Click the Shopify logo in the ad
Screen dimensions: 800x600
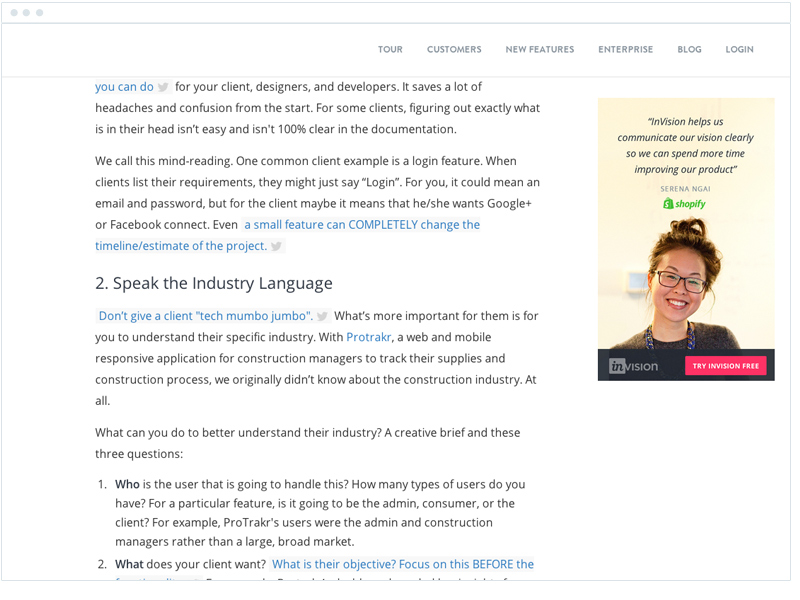click(x=684, y=204)
